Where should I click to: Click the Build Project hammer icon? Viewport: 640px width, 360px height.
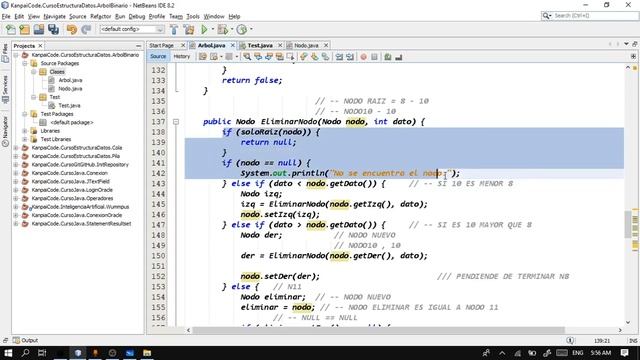pyautogui.click(x=174, y=29)
